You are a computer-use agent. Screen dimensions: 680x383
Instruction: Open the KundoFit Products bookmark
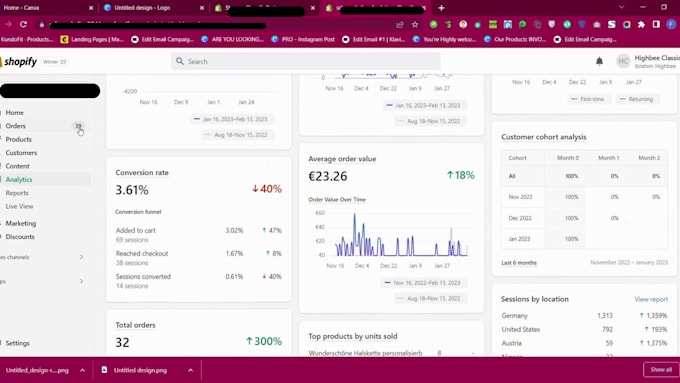point(27,39)
